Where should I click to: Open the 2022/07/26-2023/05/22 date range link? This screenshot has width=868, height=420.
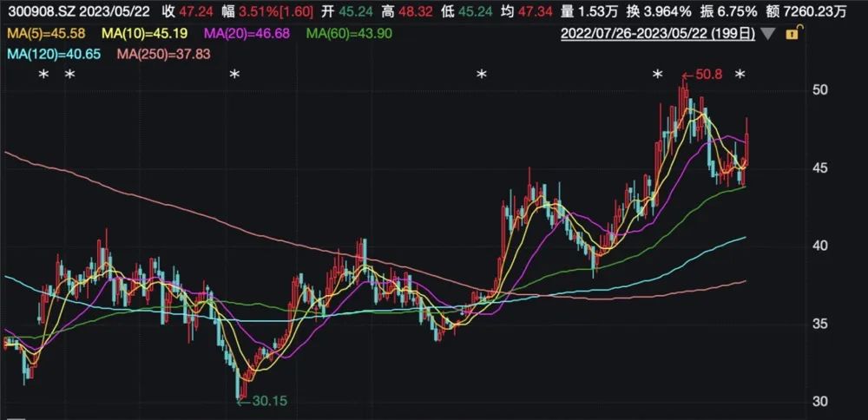658,35
